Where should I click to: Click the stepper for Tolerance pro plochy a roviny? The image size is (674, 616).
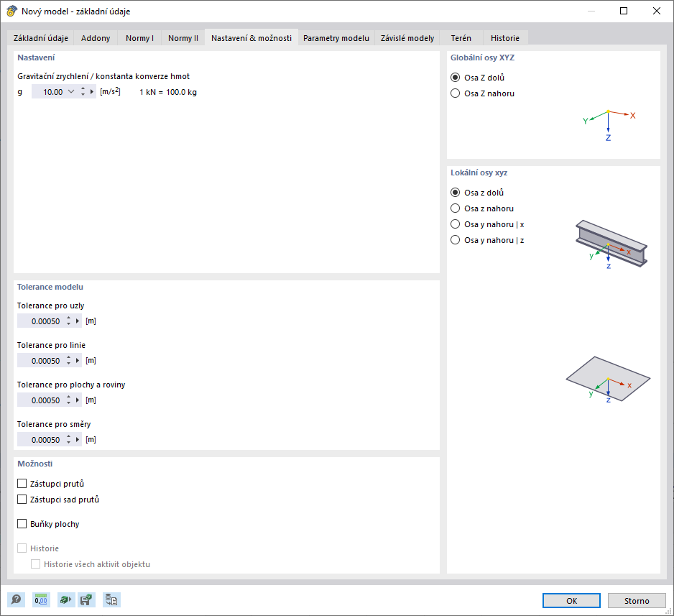tap(68, 400)
